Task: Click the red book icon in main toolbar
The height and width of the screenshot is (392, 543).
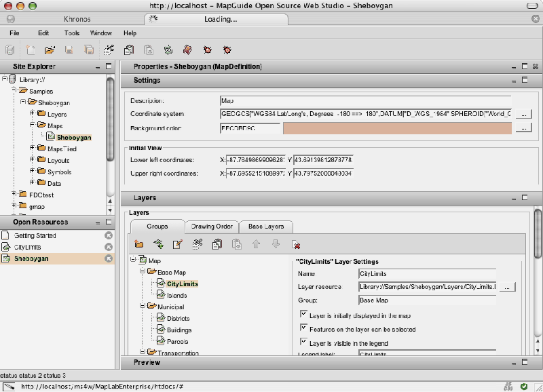Action: [x=187, y=50]
